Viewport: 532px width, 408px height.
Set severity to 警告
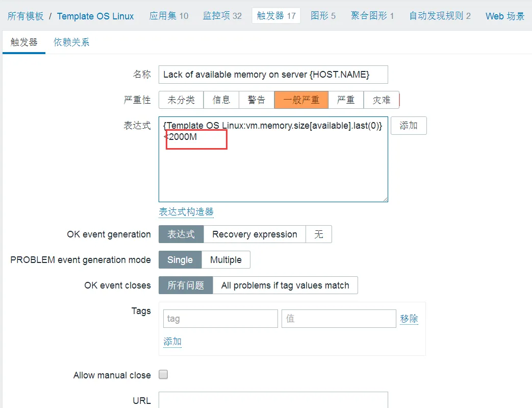point(257,100)
